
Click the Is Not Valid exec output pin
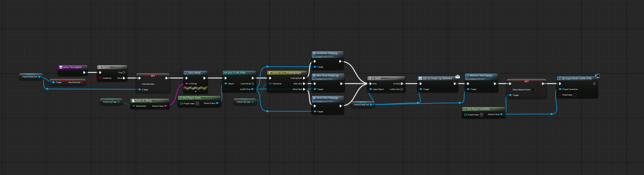402,89
